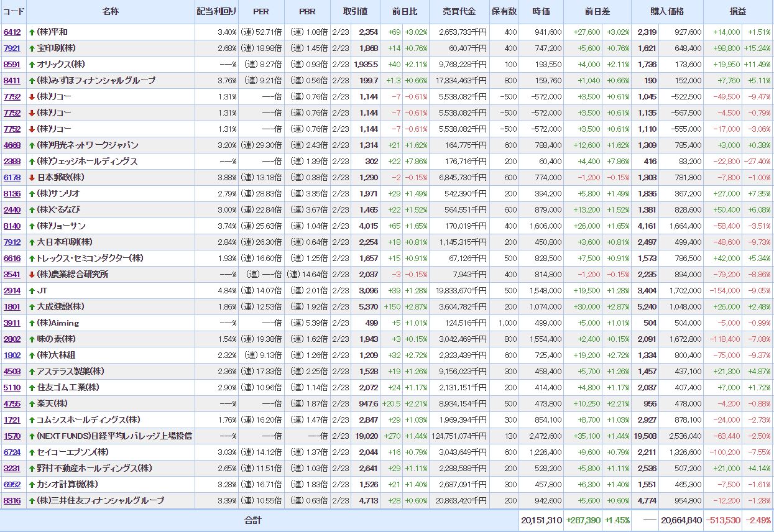Open the 8316 stock code link

12,501
